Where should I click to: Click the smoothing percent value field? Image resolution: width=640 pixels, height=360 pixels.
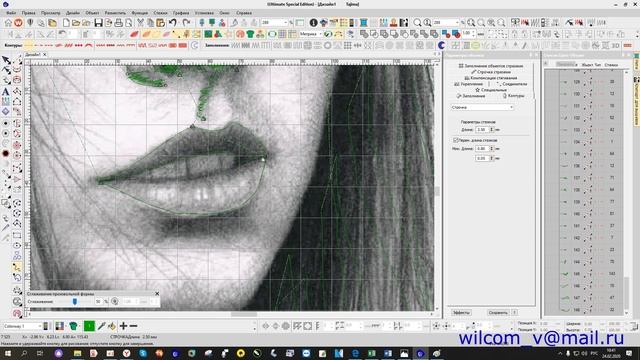click(x=98, y=302)
